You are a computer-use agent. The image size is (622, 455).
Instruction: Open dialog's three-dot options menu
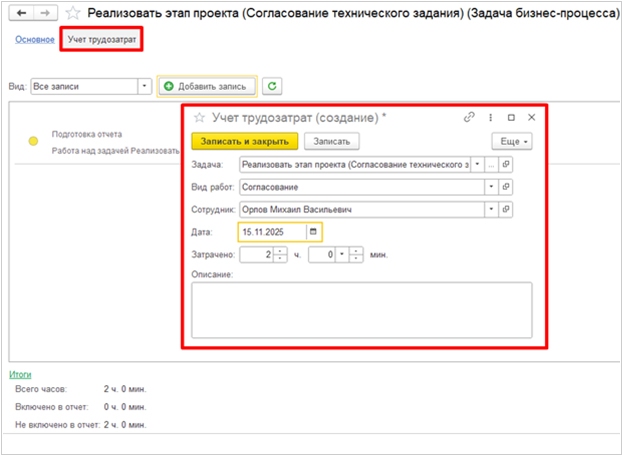(490, 118)
